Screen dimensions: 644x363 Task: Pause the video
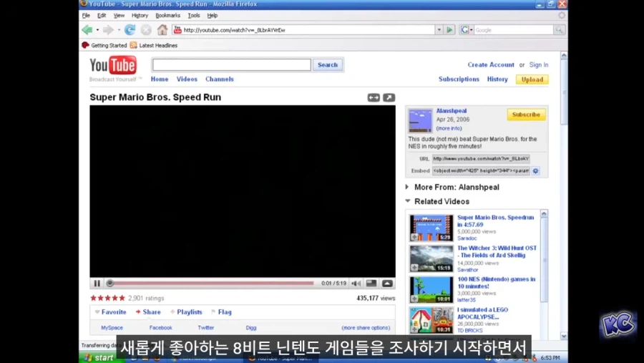click(97, 284)
